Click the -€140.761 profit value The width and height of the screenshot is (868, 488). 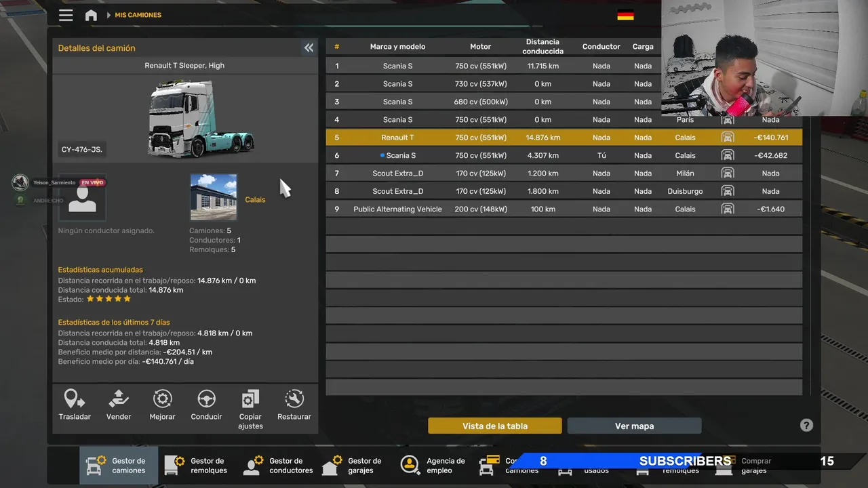(x=770, y=138)
